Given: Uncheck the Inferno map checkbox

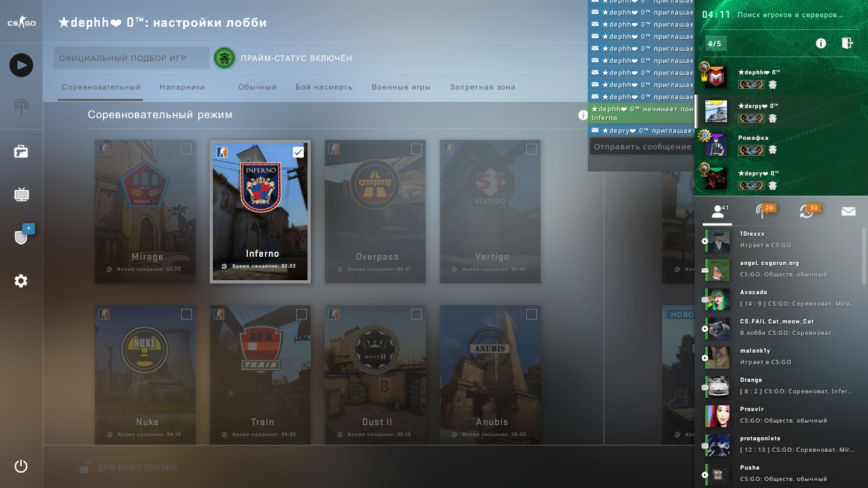Looking at the screenshot, I should point(299,152).
